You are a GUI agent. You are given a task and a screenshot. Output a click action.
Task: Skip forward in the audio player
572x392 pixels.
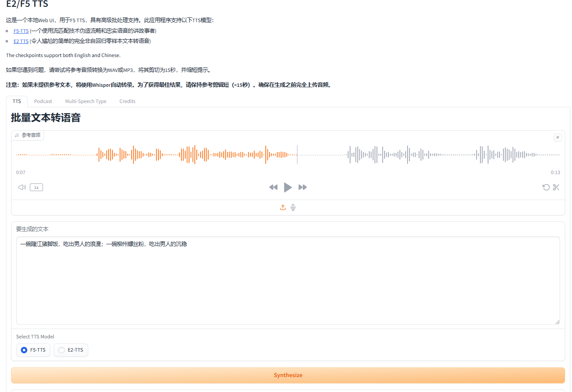303,187
